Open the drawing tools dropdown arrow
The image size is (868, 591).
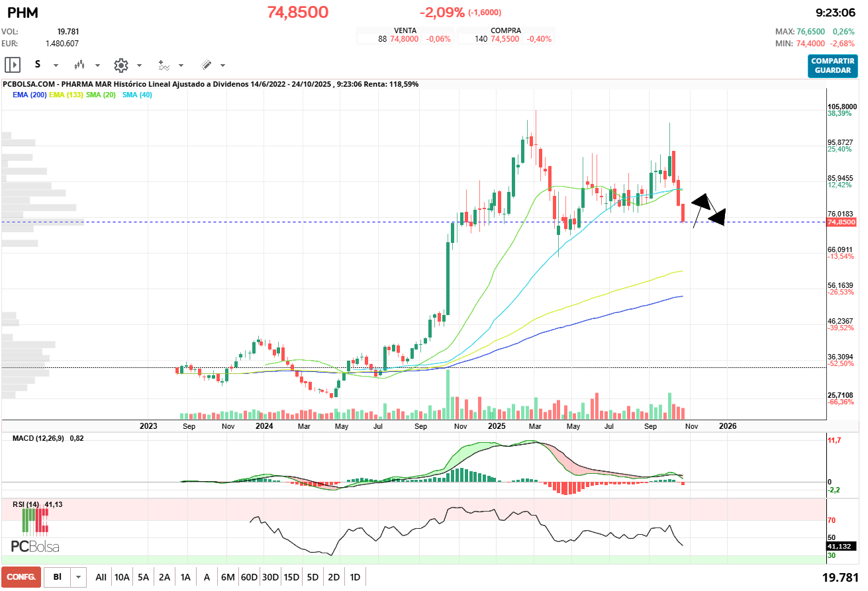point(221,66)
